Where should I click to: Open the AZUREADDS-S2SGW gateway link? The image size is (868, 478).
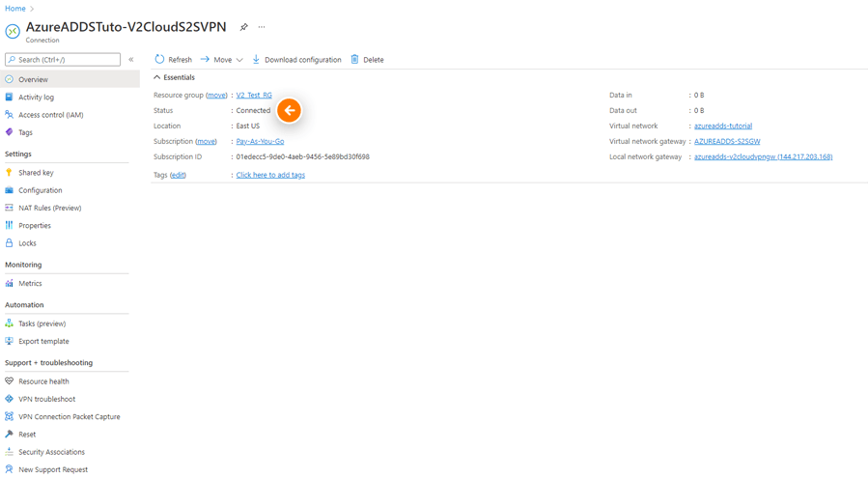click(727, 141)
